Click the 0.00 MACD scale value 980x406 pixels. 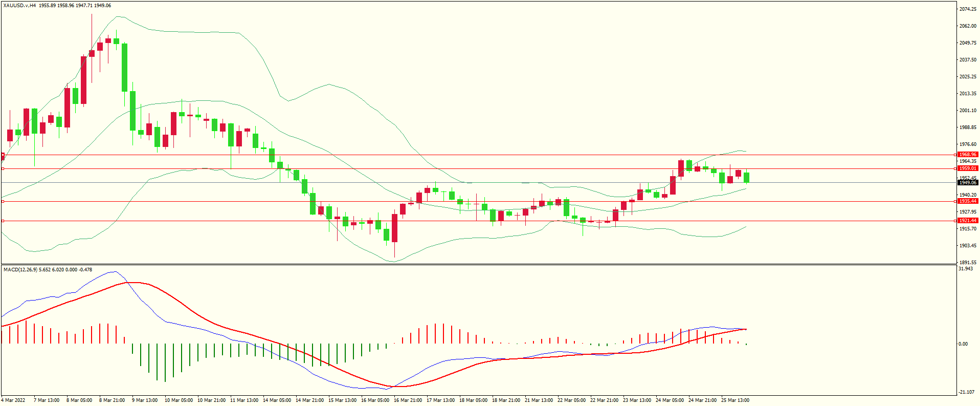tap(964, 344)
